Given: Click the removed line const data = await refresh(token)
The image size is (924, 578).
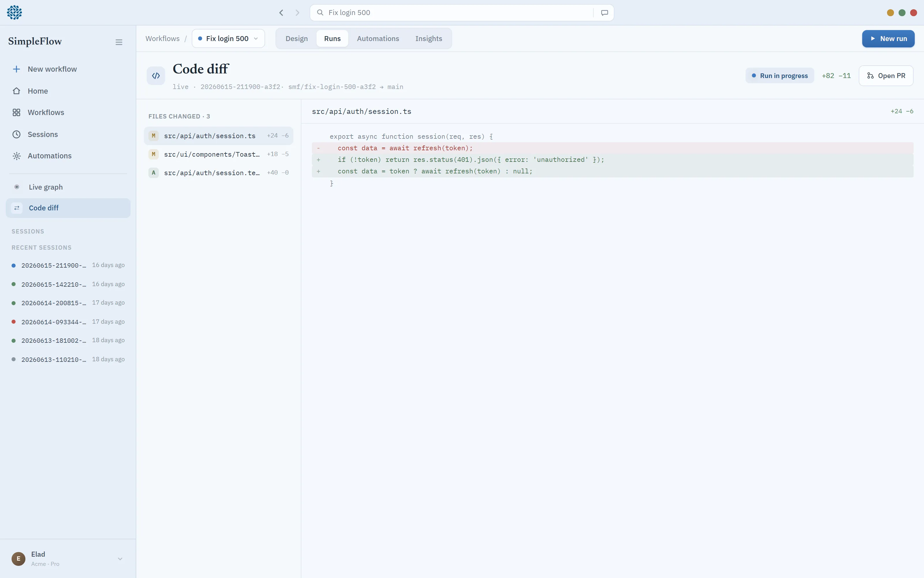Looking at the screenshot, I should [x=612, y=148].
